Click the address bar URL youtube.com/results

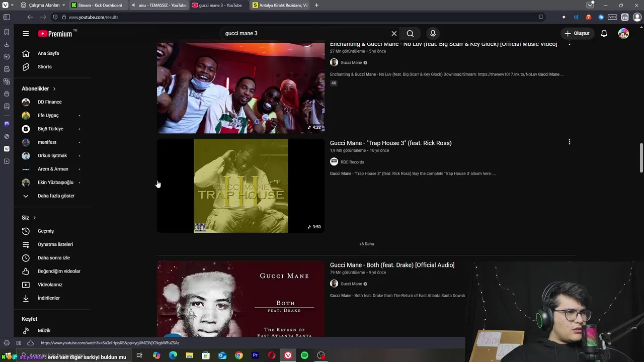pyautogui.click(x=94, y=17)
